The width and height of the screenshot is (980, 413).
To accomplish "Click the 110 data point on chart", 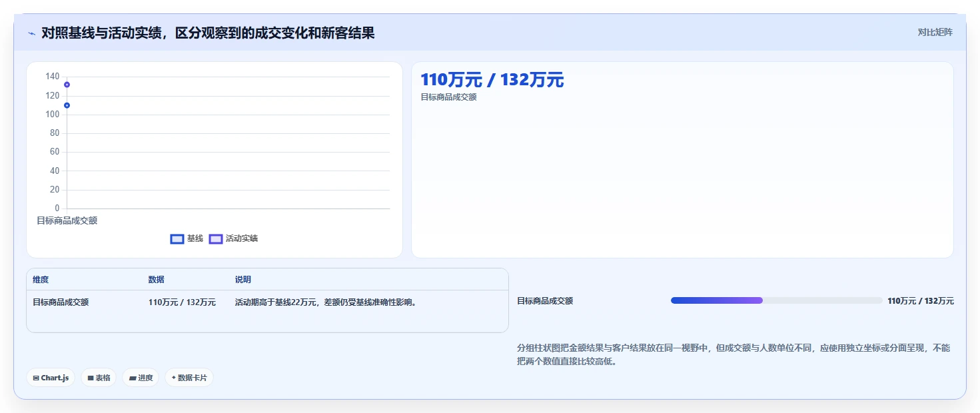I will coord(67,105).
